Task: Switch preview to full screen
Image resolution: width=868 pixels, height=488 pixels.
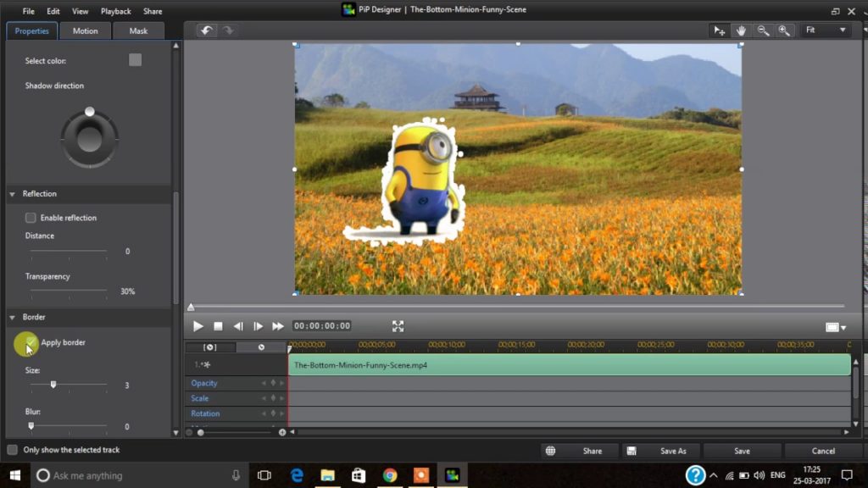Action: (398, 326)
